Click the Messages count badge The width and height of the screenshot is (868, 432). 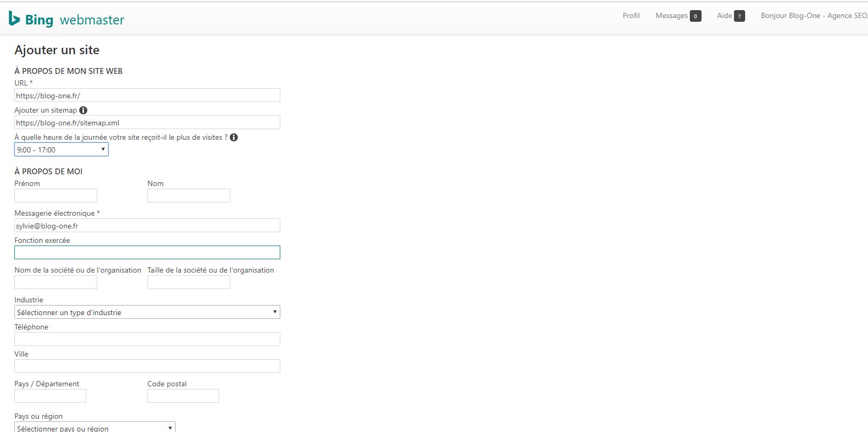695,16
